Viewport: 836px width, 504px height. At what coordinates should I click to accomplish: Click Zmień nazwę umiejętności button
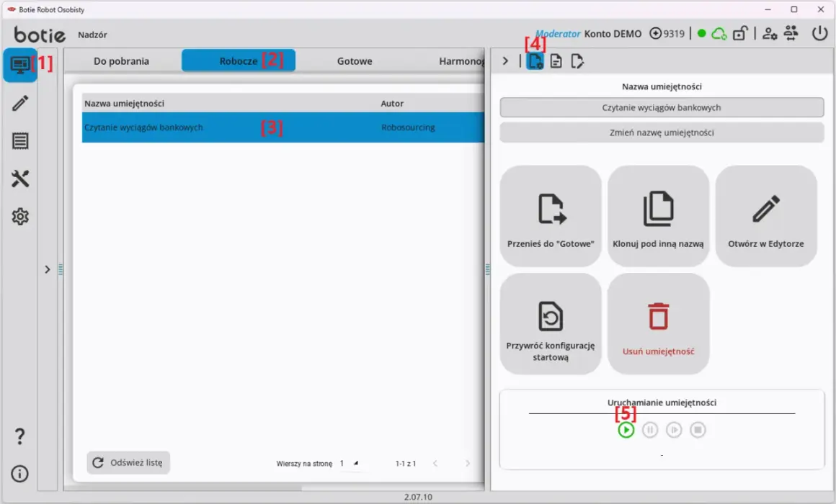(x=662, y=132)
